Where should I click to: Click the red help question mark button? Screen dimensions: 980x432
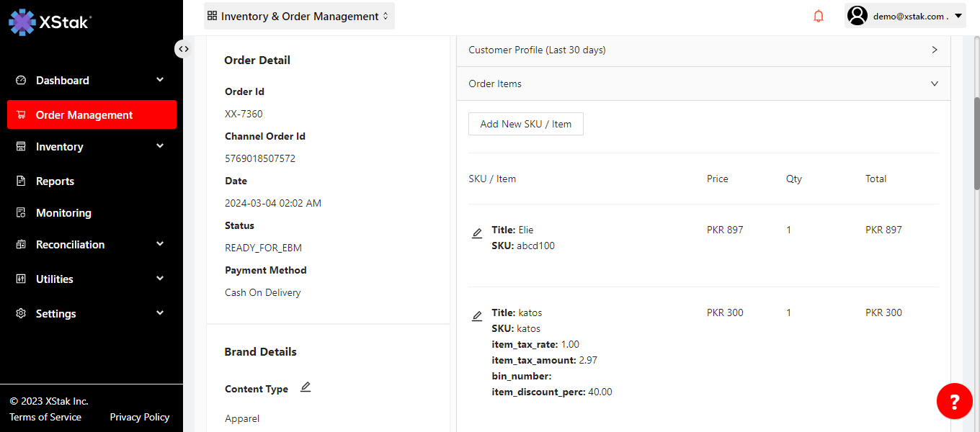point(954,401)
